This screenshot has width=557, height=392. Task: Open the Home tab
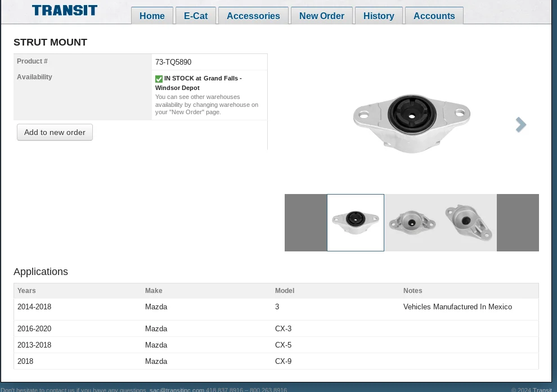[x=152, y=16]
